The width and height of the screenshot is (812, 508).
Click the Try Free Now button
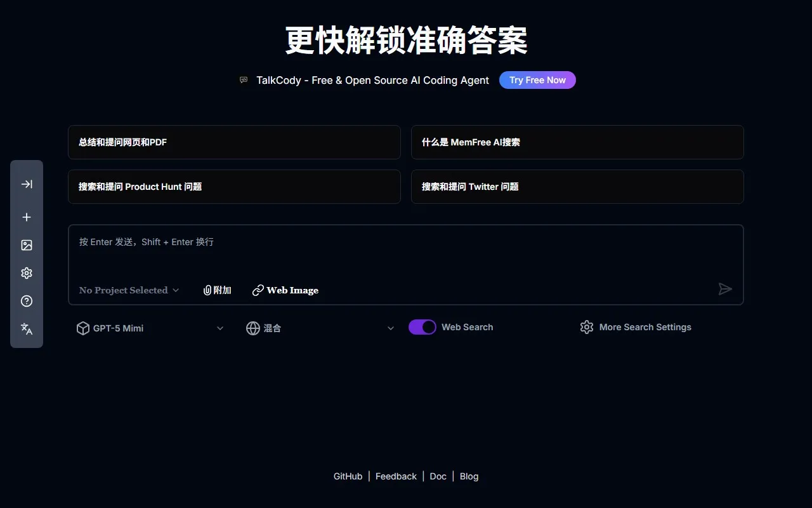point(537,80)
